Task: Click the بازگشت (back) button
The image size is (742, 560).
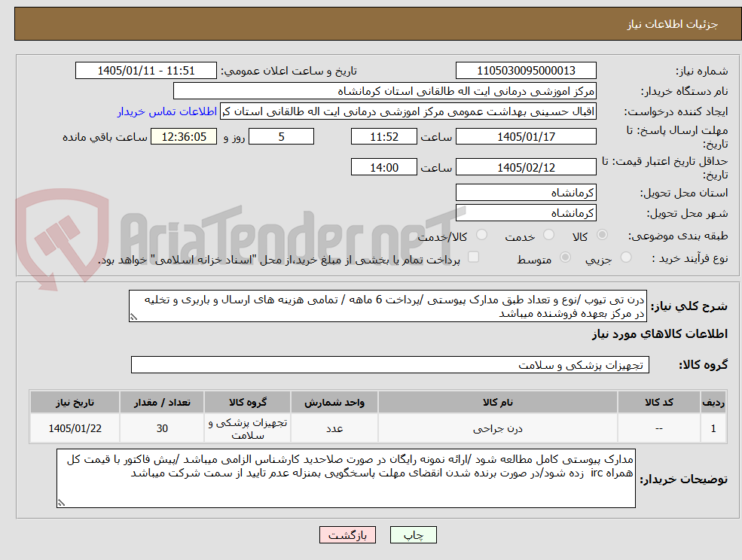Action: 347,535
